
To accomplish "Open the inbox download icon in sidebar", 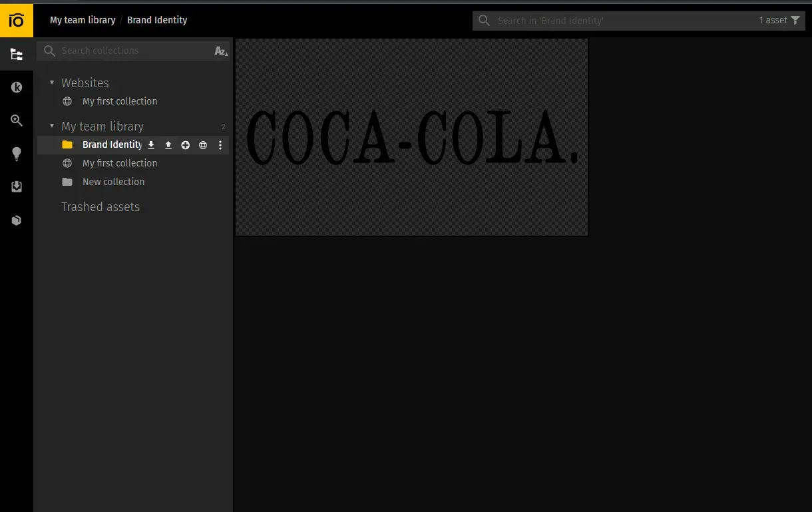I will [17, 187].
